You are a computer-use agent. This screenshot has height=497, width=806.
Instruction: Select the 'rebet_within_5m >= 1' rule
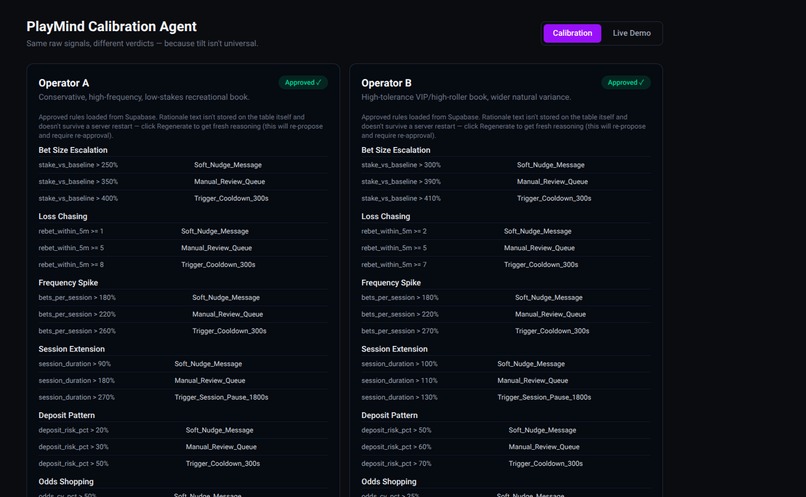point(71,231)
